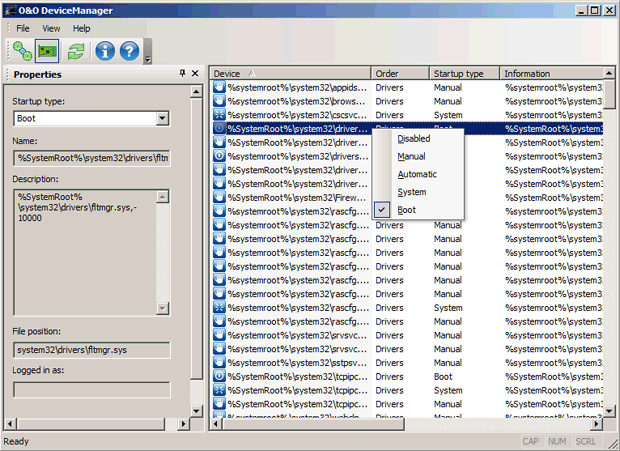The height and width of the screenshot is (451, 620).
Task: Choose System in the context menu
Action: tap(418, 192)
